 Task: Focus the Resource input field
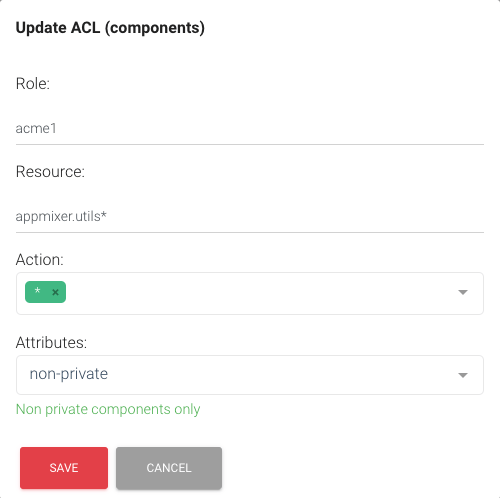250,217
